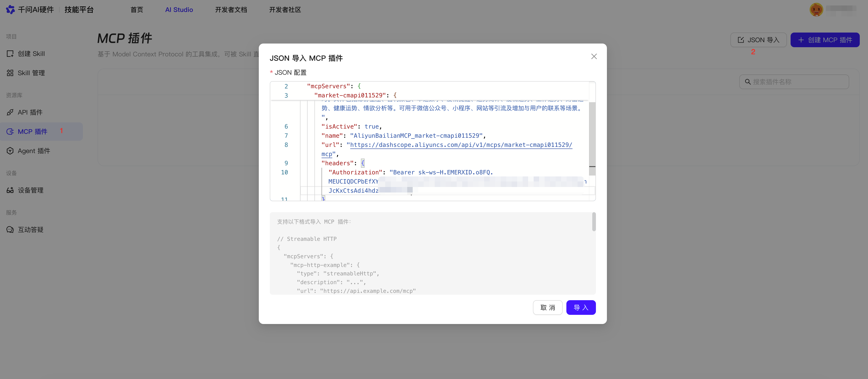Viewport: 868px width, 379px height.
Task: Click the API 插件 plug icon
Action: 10,112
